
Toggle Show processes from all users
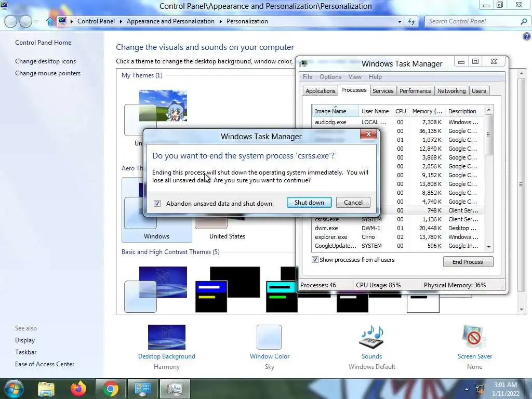315,260
